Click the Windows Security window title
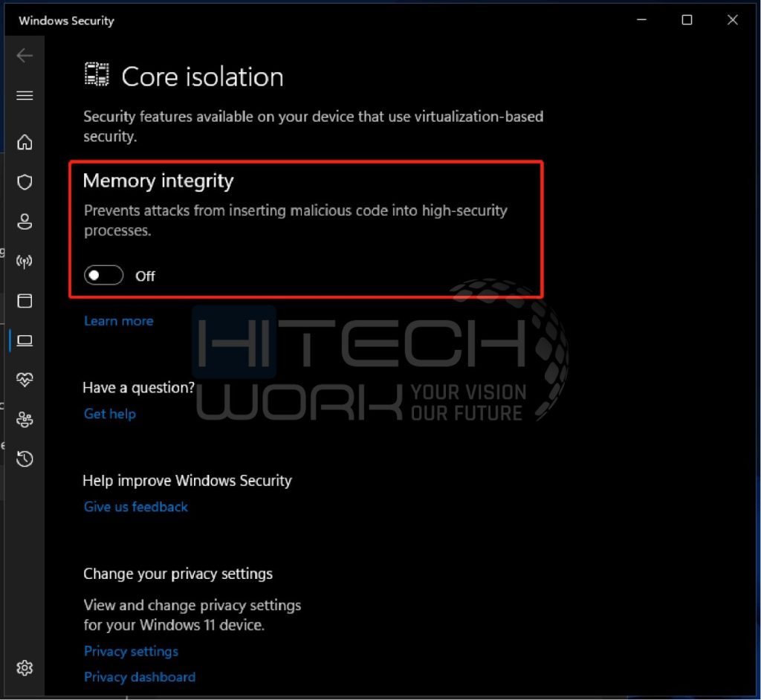The image size is (761, 700). (x=66, y=21)
